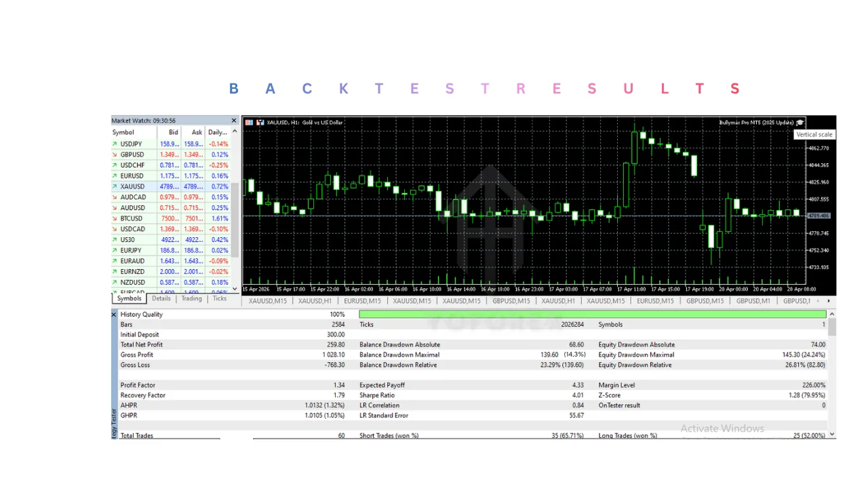Click the BTCUSD down arrow icon
The height and width of the screenshot is (488, 868).
click(x=115, y=219)
